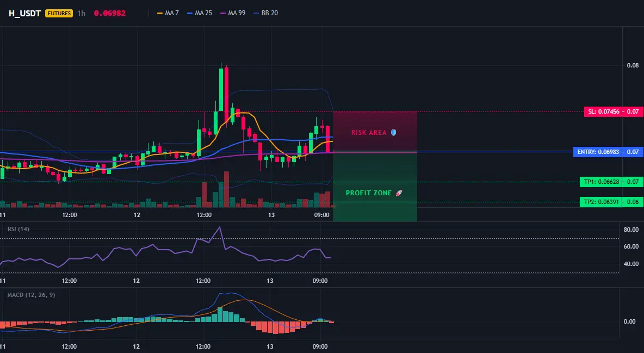Image resolution: width=644 pixels, height=353 pixels.
Task: Click the RSI (14) indicator label
Action: point(18,230)
